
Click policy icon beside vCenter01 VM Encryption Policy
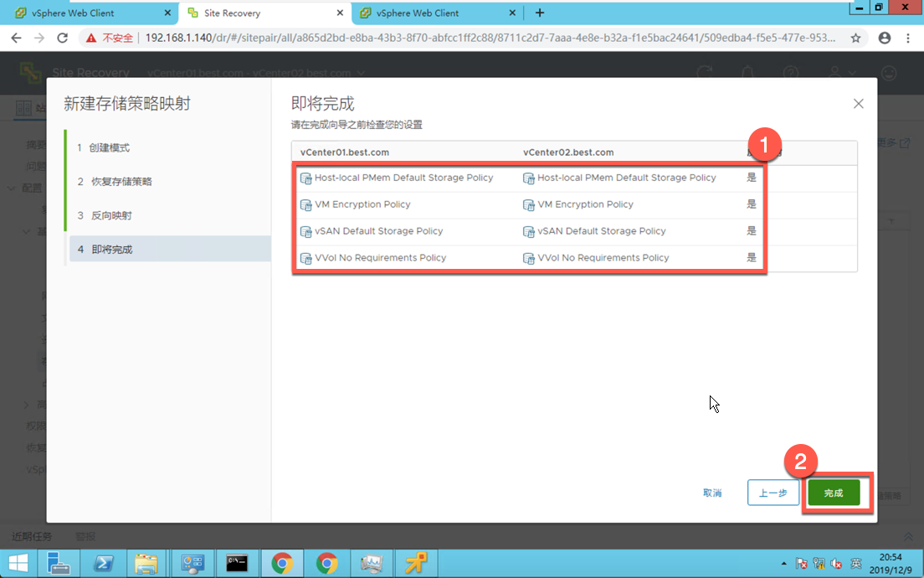point(305,204)
